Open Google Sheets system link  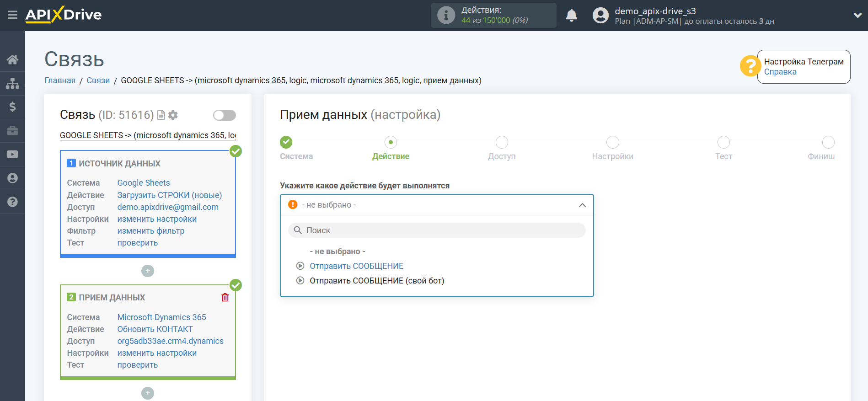pyautogui.click(x=144, y=183)
